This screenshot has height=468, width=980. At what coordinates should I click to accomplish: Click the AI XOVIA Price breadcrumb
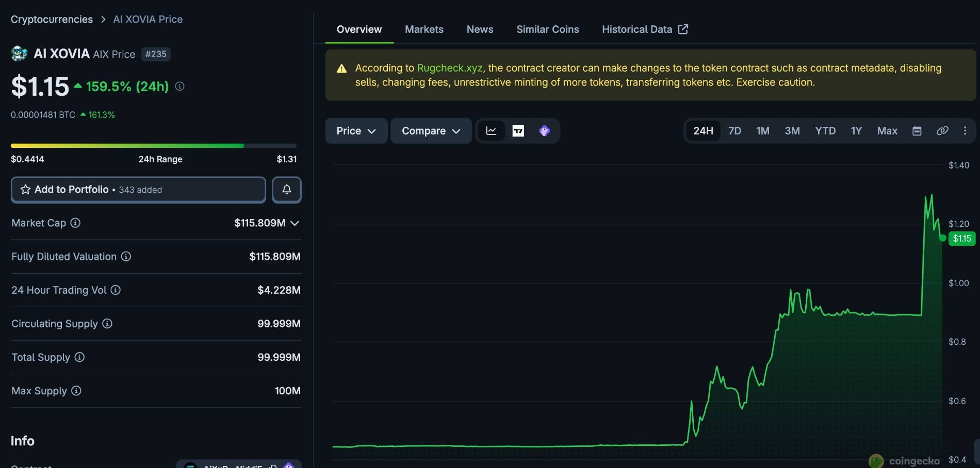(148, 19)
